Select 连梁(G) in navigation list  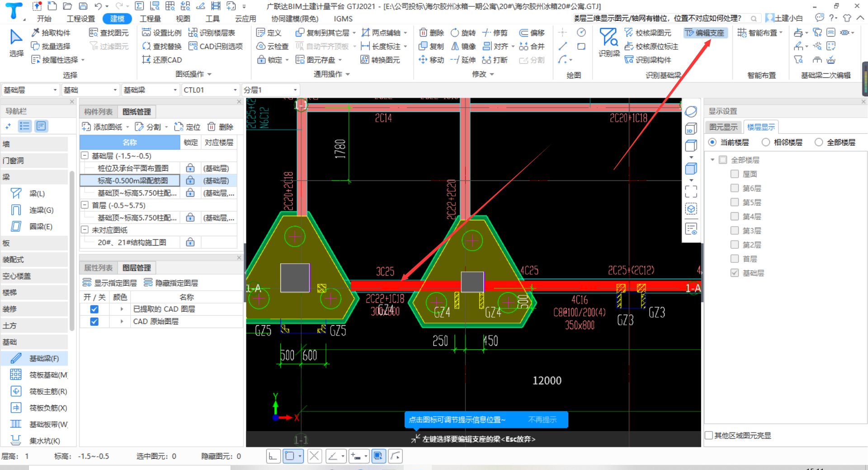click(35, 210)
